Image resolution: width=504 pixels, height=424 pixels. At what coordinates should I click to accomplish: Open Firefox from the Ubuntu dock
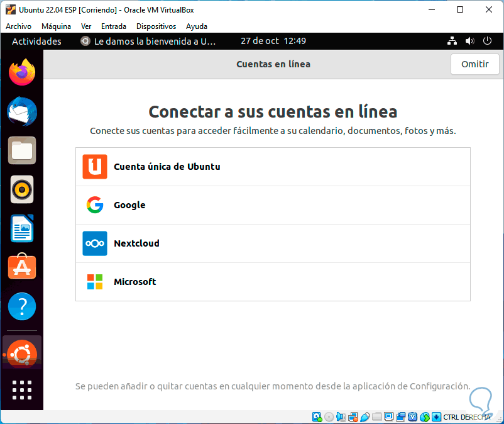point(22,72)
